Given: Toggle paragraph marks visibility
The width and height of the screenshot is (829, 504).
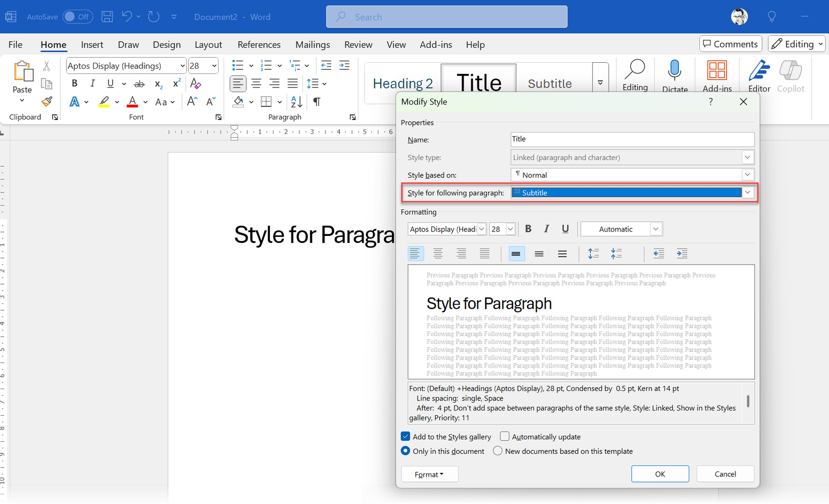Looking at the screenshot, I should (317, 102).
